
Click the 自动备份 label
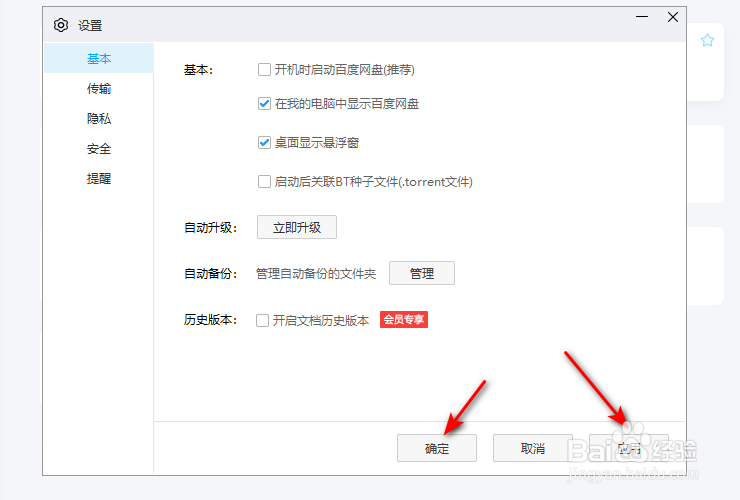(210, 273)
